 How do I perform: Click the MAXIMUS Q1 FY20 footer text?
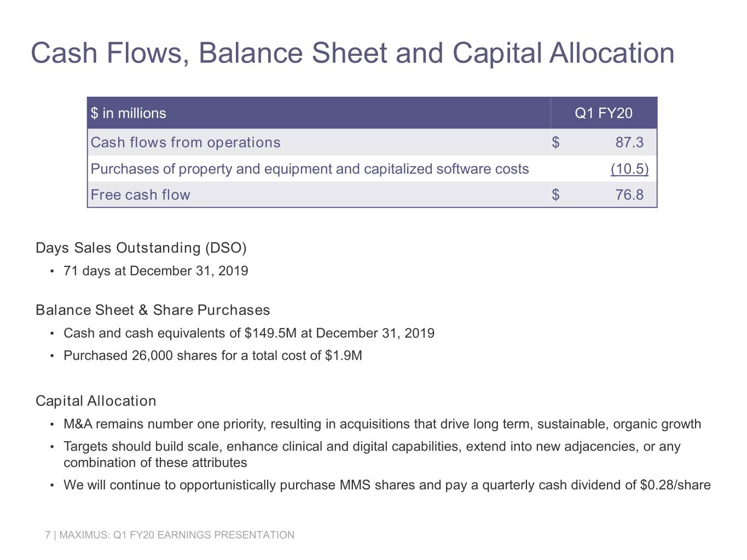point(170,535)
